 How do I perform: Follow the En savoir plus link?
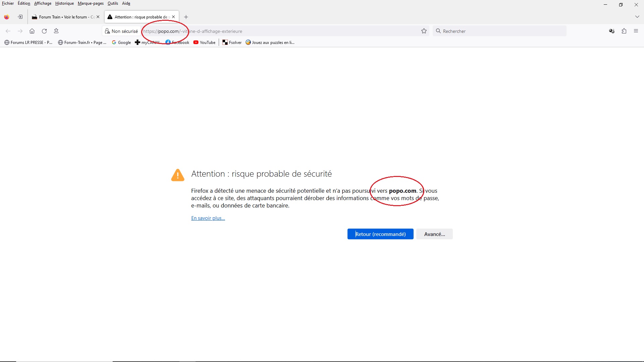(x=208, y=218)
